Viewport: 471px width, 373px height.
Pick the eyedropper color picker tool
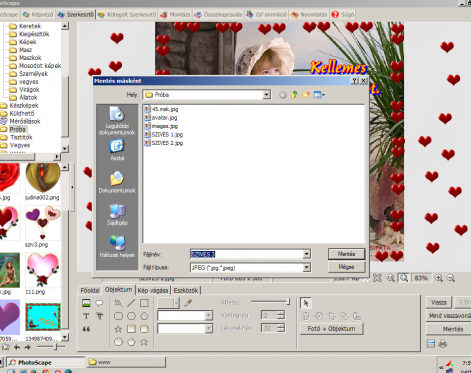point(188,303)
